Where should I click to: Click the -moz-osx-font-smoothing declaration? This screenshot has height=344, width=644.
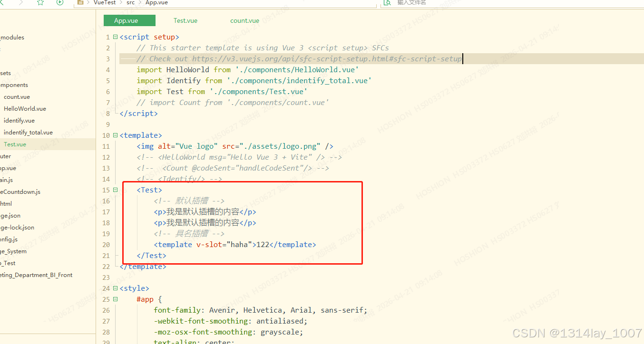point(228,332)
